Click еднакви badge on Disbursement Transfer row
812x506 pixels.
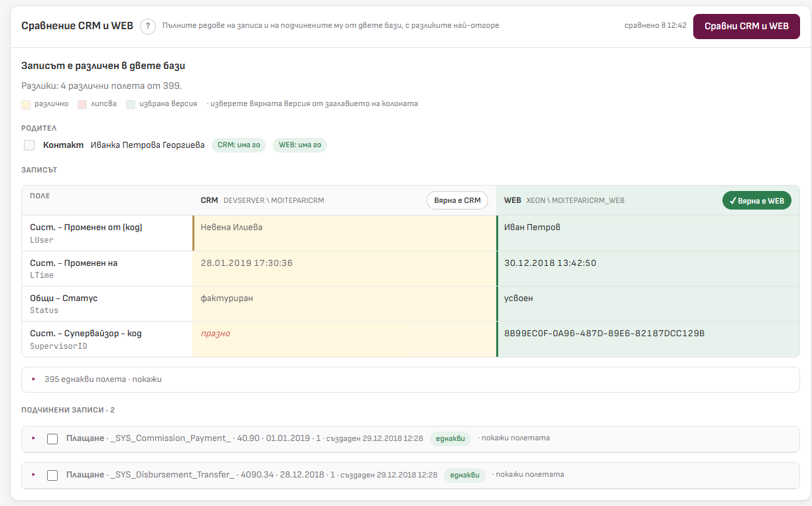point(465,475)
